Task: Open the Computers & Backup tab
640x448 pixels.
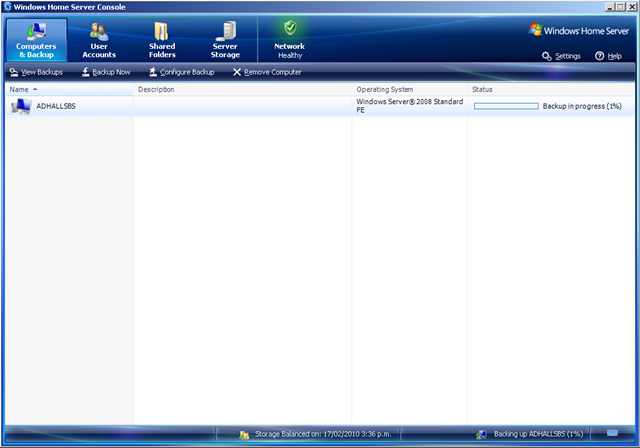Action: pyautogui.click(x=36, y=40)
